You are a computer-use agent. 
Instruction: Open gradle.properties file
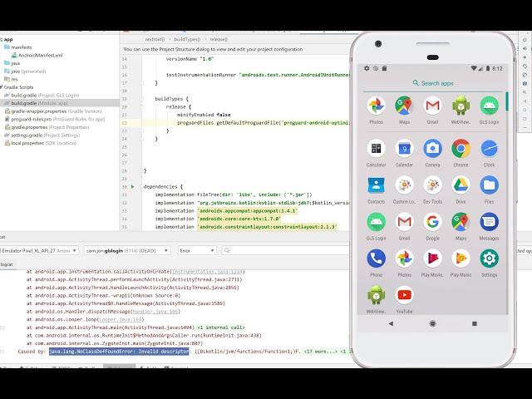[47, 127]
